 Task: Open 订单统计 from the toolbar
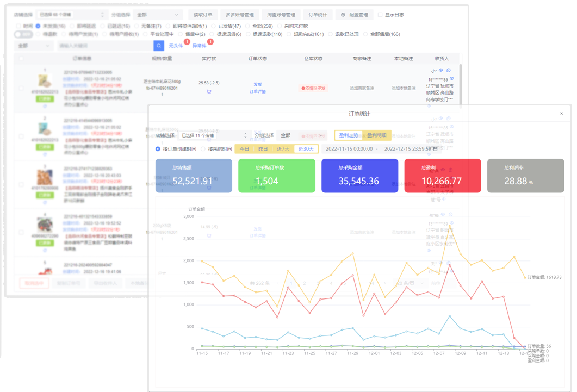click(318, 15)
